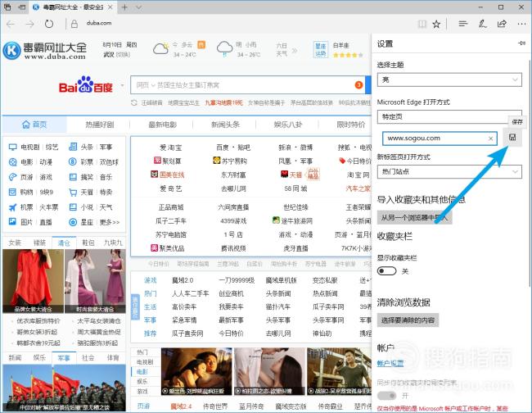Click the site lock icon in address bar
Screen dimensions: 532x413
pyautogui.click(x=74, y=24)
